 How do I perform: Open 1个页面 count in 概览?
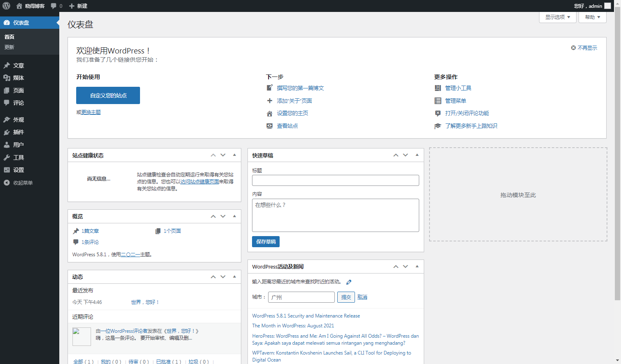pyautogui.click(x=172, y=231)
